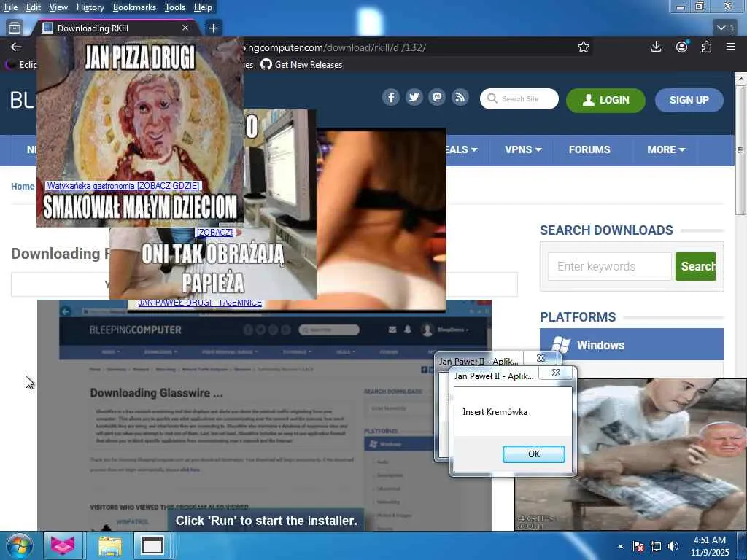Close the Downloading RKill tab

[x=185, y=28]
